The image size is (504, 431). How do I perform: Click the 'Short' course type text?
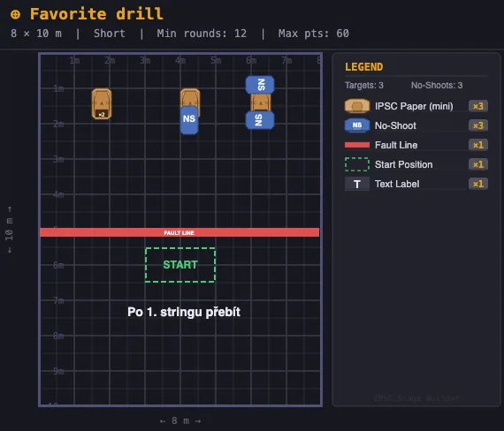coord(110,34)
